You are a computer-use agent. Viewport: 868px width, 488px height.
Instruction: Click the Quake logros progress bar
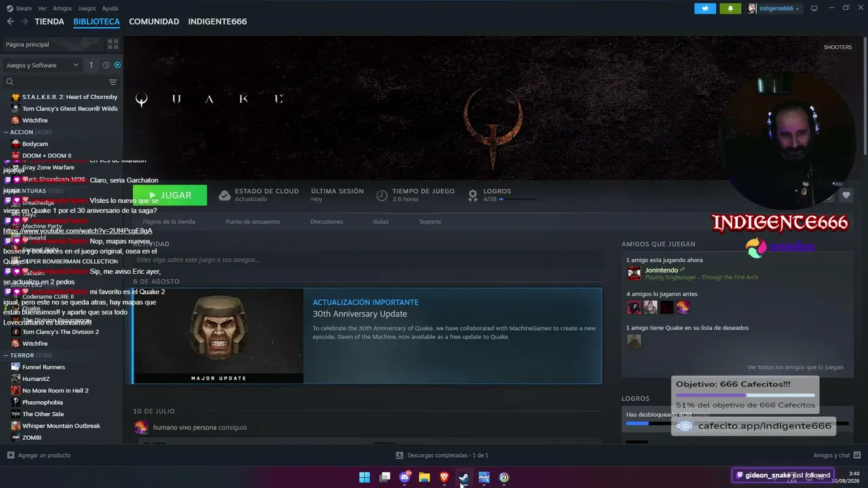click(x=517, y=199)
